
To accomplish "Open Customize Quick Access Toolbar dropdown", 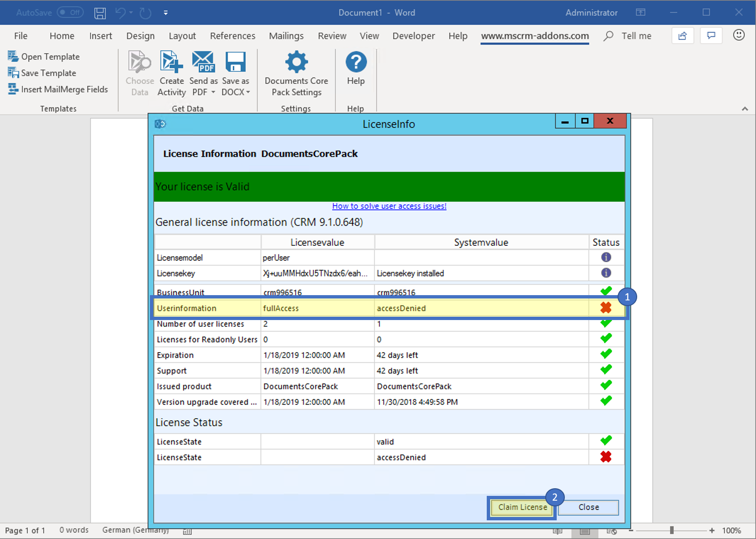I will pos(166,13).
